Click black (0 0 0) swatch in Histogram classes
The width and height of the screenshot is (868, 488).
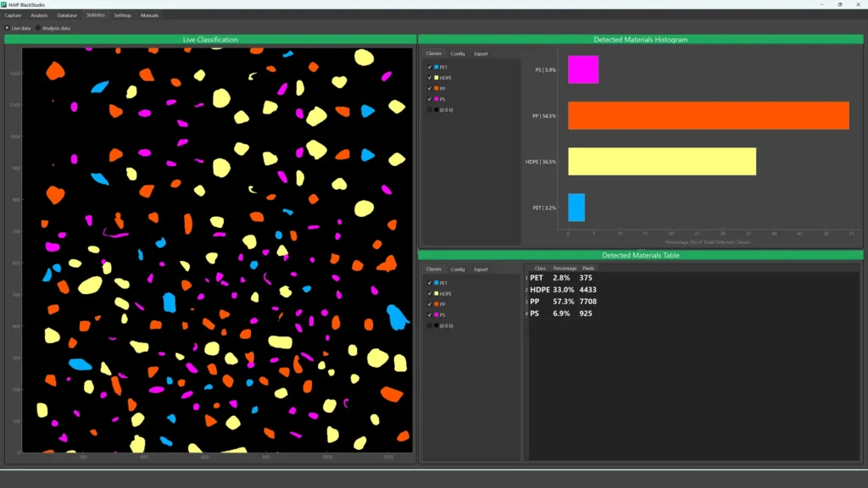click(437, 110)
